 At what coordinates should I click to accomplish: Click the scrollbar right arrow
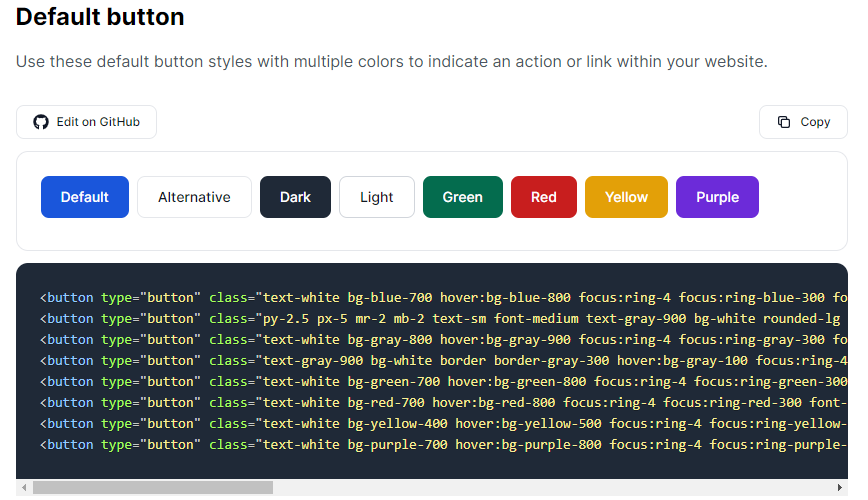click(x=840, y=488)
